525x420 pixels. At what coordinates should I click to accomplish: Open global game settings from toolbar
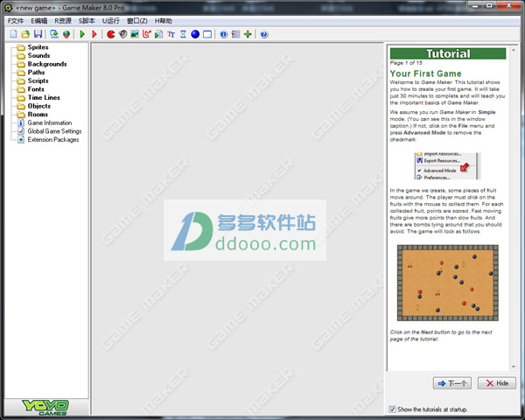(x=235, y=34)
